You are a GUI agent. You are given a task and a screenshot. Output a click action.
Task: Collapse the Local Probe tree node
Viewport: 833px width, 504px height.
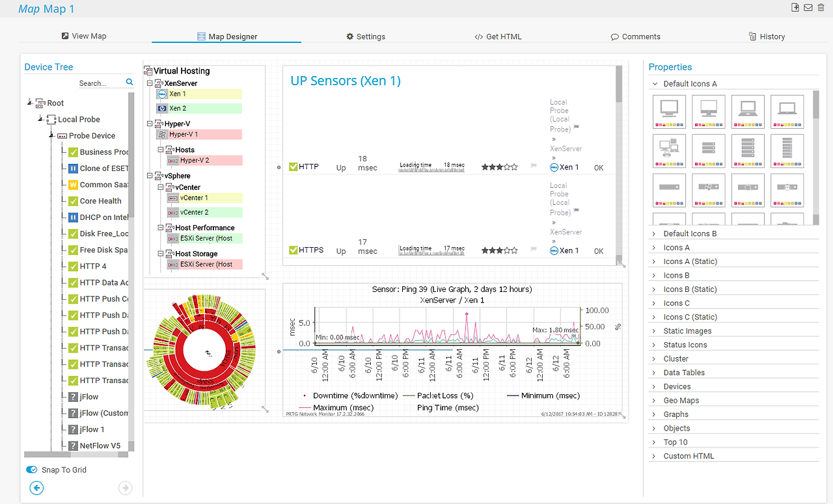click(41, 119)
